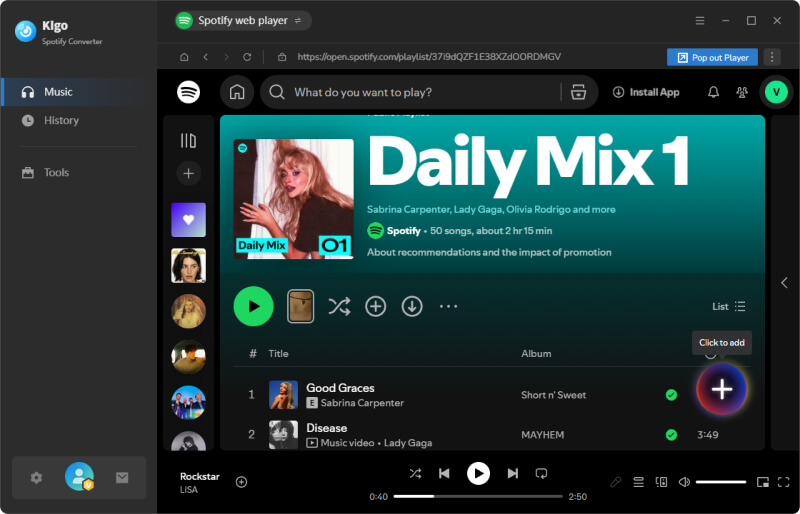Click Install App
Image resolution: width=800 pixels, height=514 pixels.
point(646,92)
